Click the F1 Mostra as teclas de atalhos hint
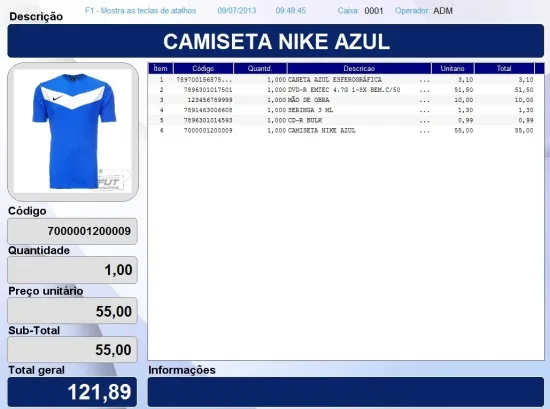The width and height of the screenshot is (550, 409). click(140, 11)
